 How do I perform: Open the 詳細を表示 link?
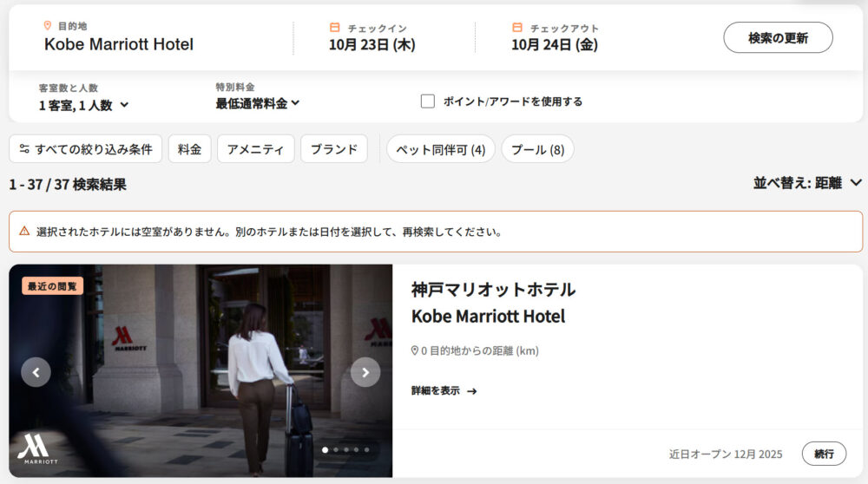444,391
